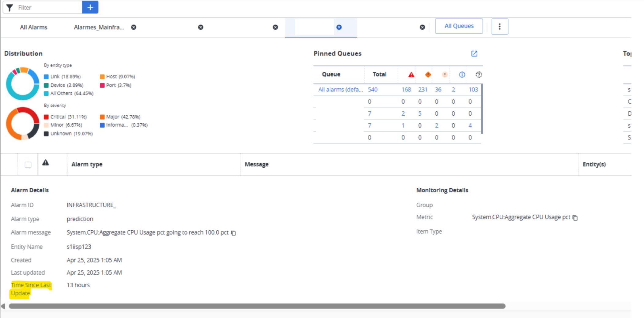The image size is (644, 318).
Task: Click the unknown severity question mark icon
Action: coord(479,75)
